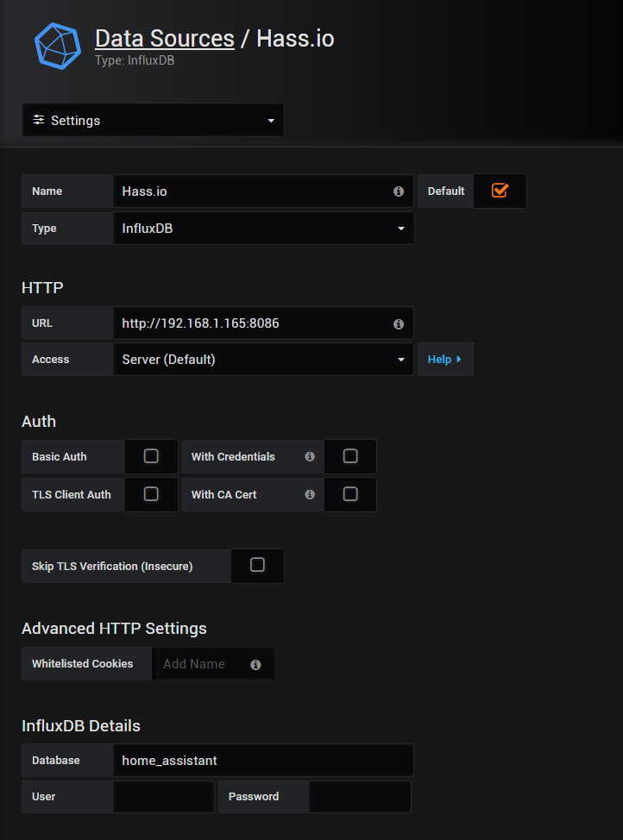623x840 pixels.
Task: Open the Type InfluxDB dropdown
Action: click(263, 229)
